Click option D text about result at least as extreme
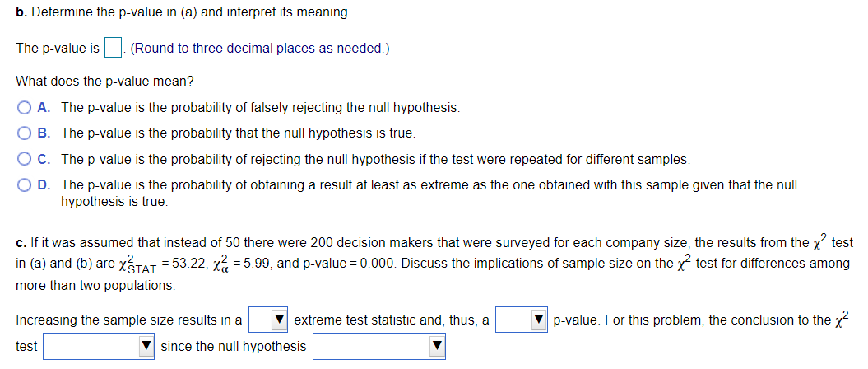 coord(428,186)
